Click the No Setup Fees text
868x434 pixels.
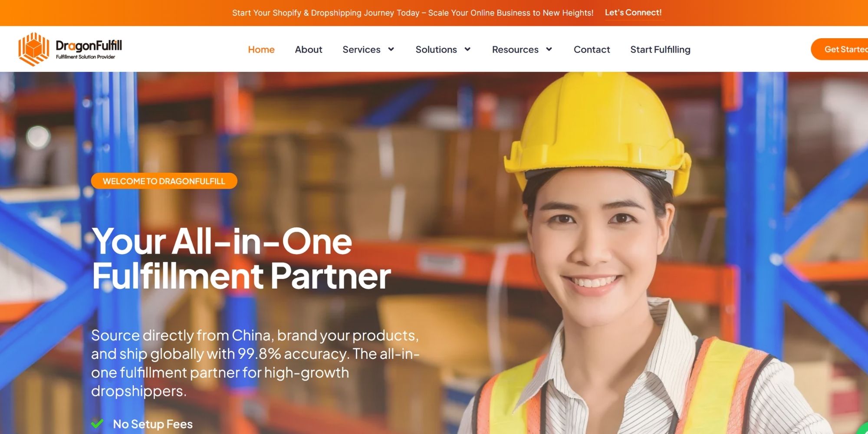tap(153, 424)
